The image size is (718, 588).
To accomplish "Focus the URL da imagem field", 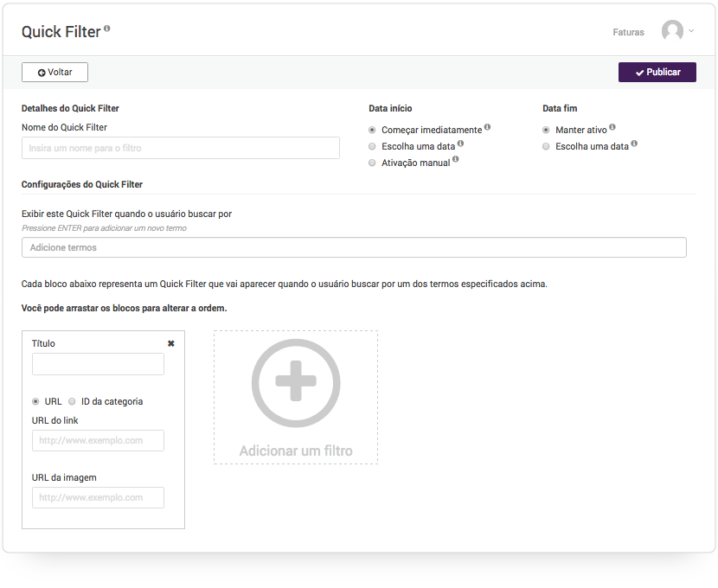I will [x=98, y=497].
